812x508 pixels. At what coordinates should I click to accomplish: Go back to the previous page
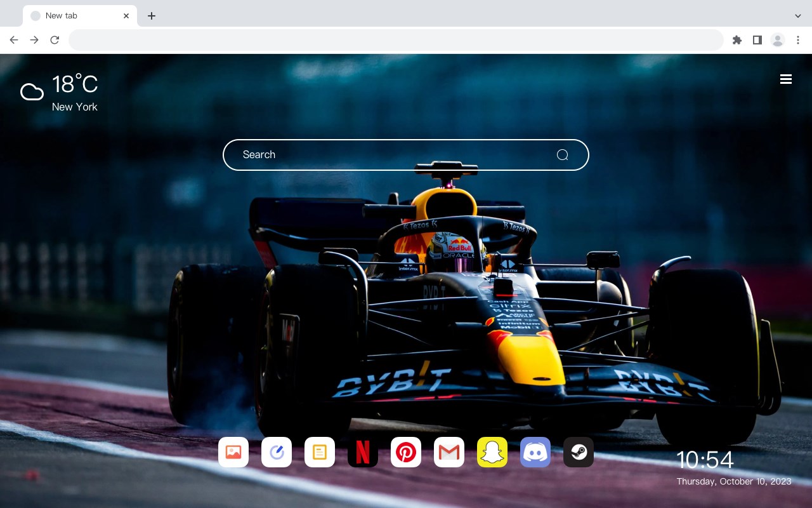point(14,40)
